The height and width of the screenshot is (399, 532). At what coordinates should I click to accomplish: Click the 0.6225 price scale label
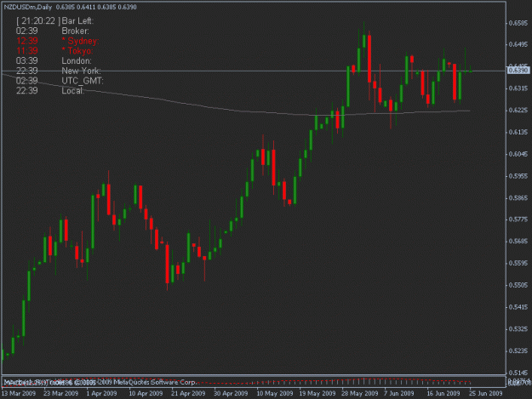[518, 111]
